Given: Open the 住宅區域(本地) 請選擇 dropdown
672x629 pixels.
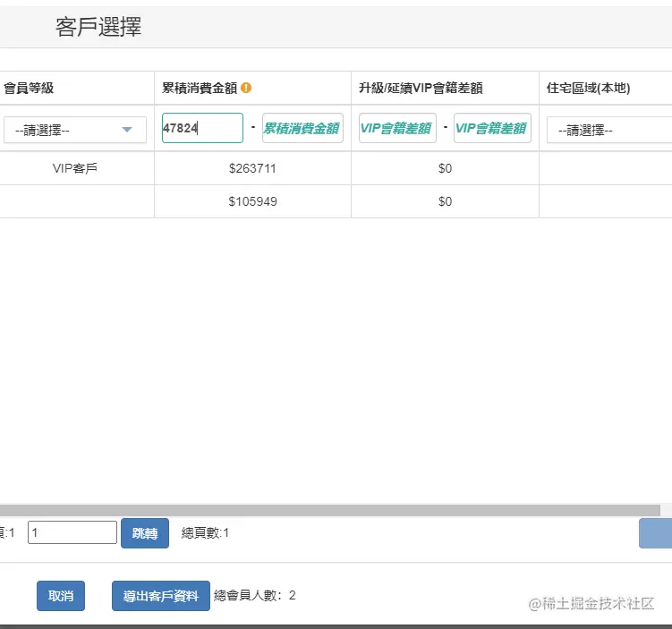Looking at the screenshot, I should tap(609, 130).
